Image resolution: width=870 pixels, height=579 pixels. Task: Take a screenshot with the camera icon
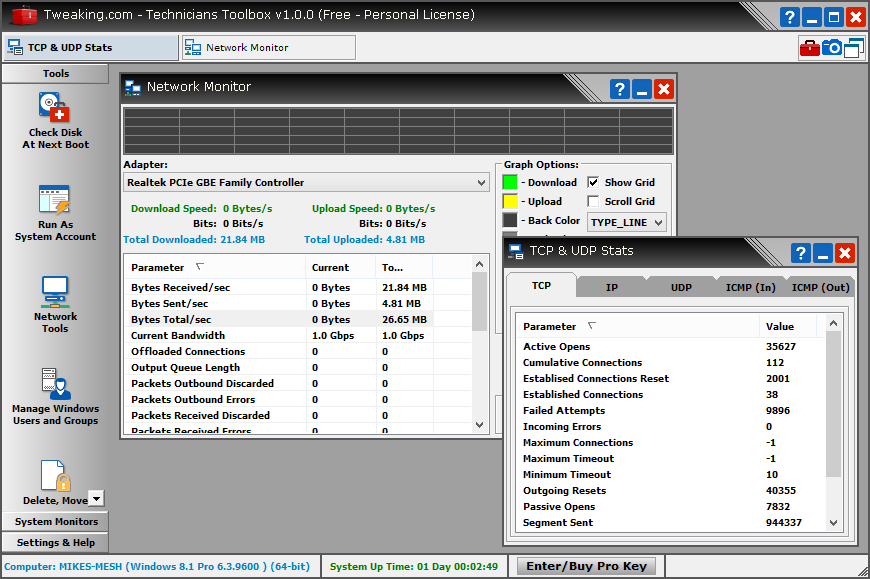click(832, 48)
